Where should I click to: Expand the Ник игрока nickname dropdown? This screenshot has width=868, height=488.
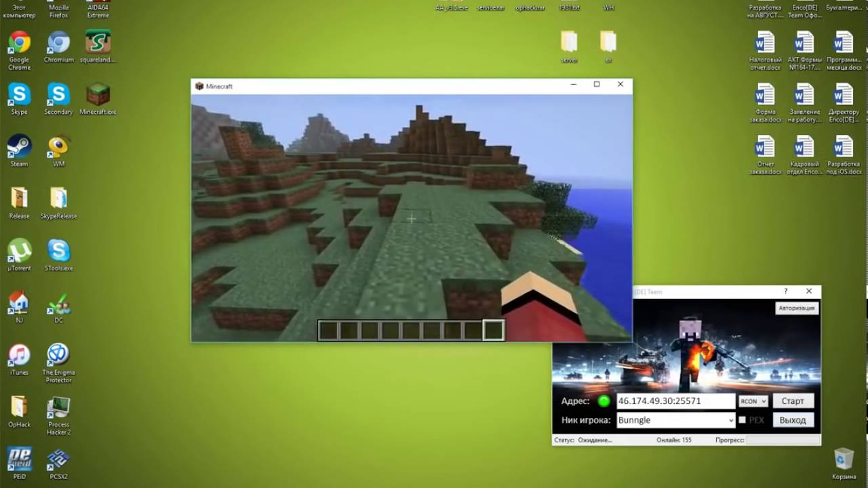(x=730, y=420)
